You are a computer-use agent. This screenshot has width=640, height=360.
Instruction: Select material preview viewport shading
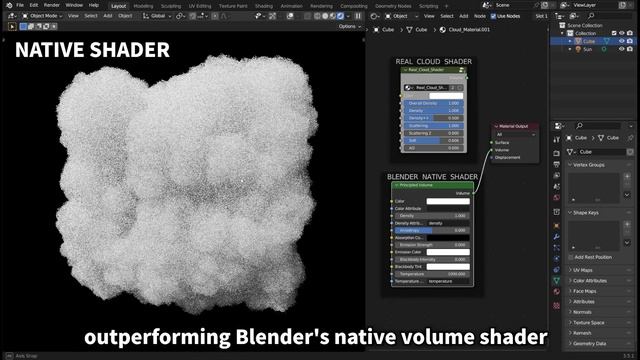333,16
